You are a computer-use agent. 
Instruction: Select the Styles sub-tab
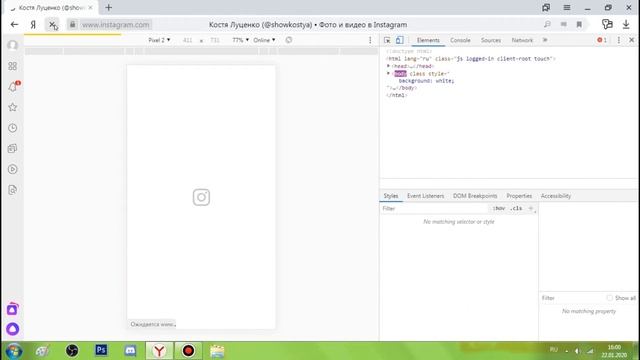point(391,196)
